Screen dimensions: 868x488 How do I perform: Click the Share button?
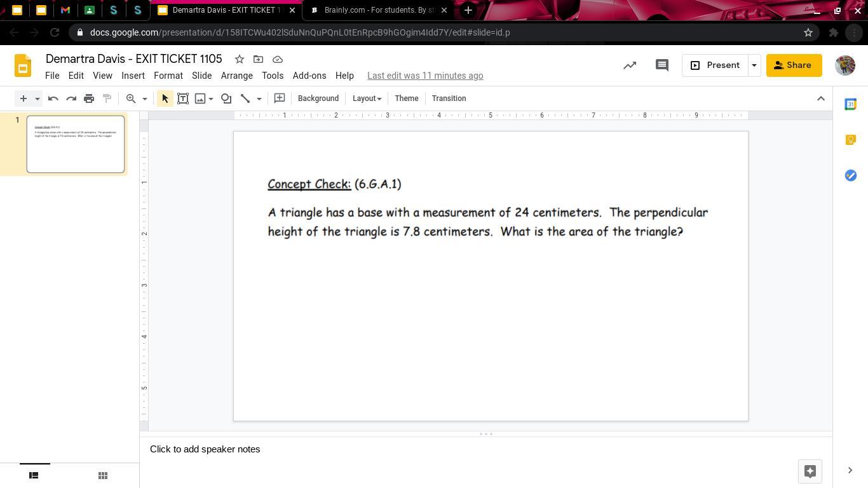click(793, 65)
